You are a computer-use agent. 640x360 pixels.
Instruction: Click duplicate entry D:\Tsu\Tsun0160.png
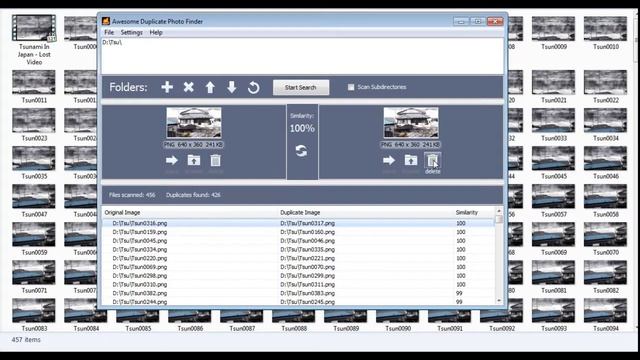pyautogui.click(x=307, y=232)
